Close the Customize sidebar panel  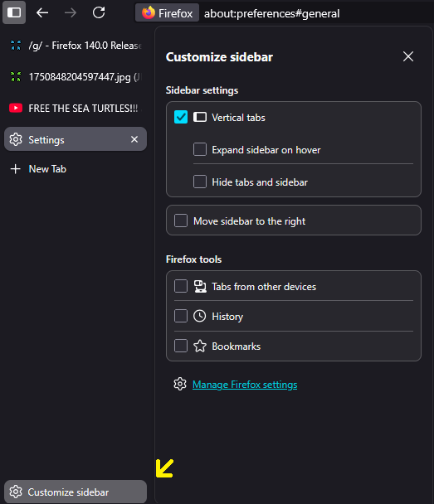point(408,56)
